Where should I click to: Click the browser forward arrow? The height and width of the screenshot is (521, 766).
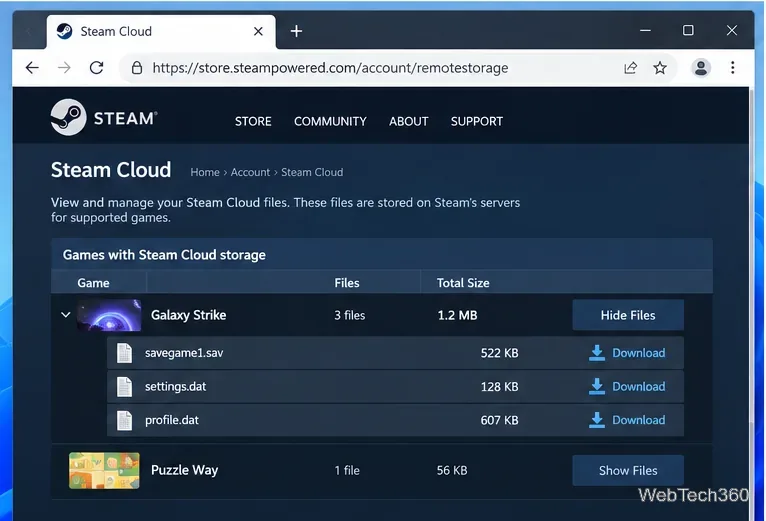coord(64,67)
